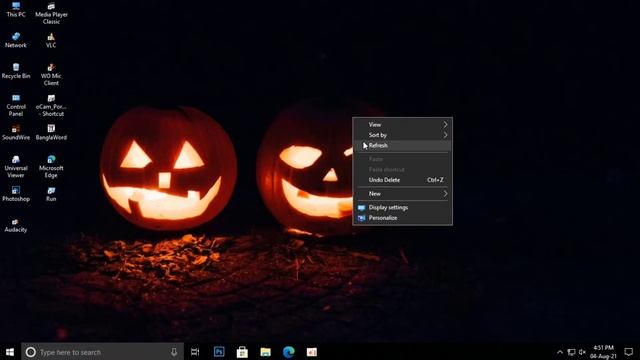Select the Run desktop icon
Screen dimensions: 640x360
51,194
